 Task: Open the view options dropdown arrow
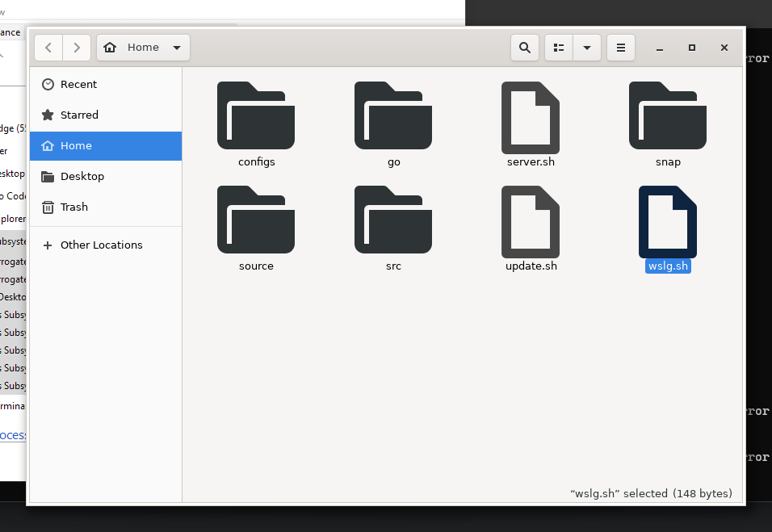587,48
